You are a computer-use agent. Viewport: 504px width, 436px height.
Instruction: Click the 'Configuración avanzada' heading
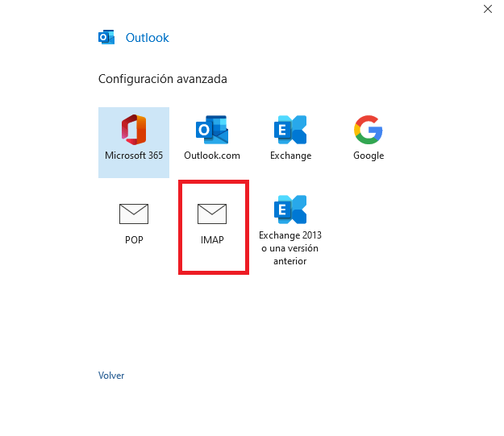163,79
